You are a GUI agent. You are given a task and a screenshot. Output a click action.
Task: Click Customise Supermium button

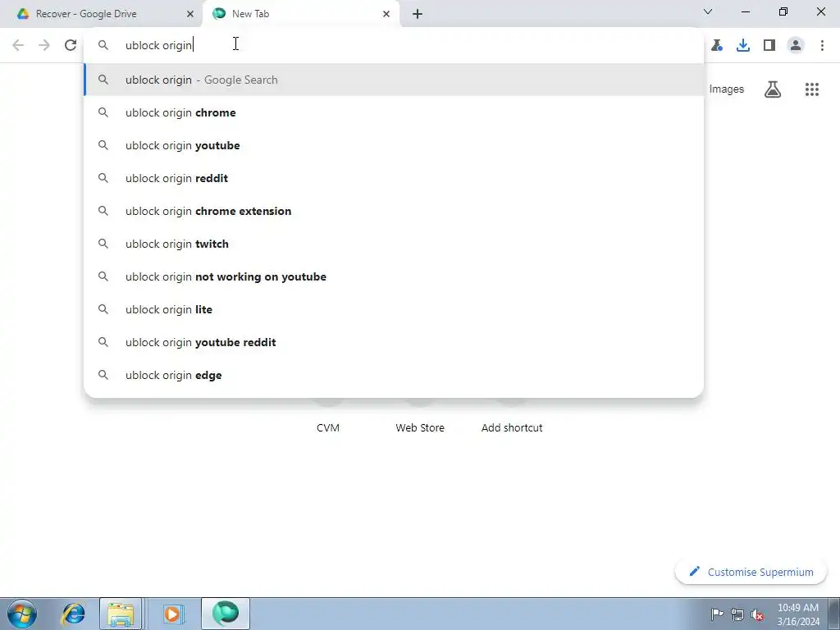click(x=751, y=572)
